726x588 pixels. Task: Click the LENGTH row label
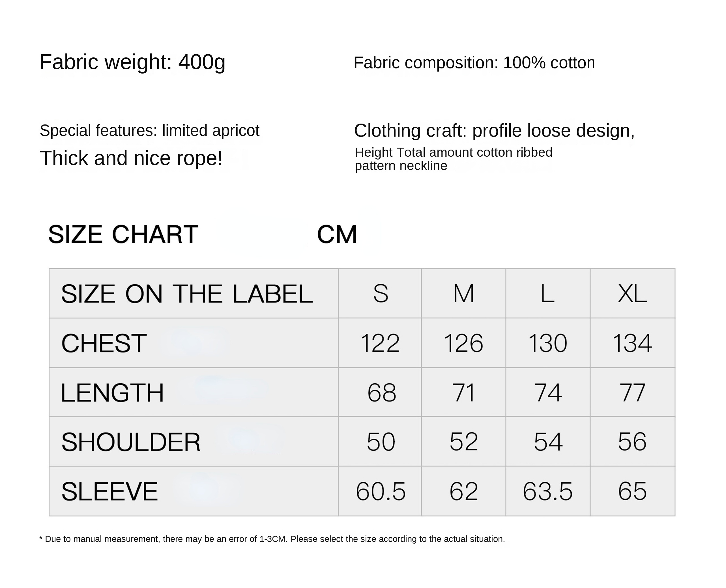(x=112, y=393)
